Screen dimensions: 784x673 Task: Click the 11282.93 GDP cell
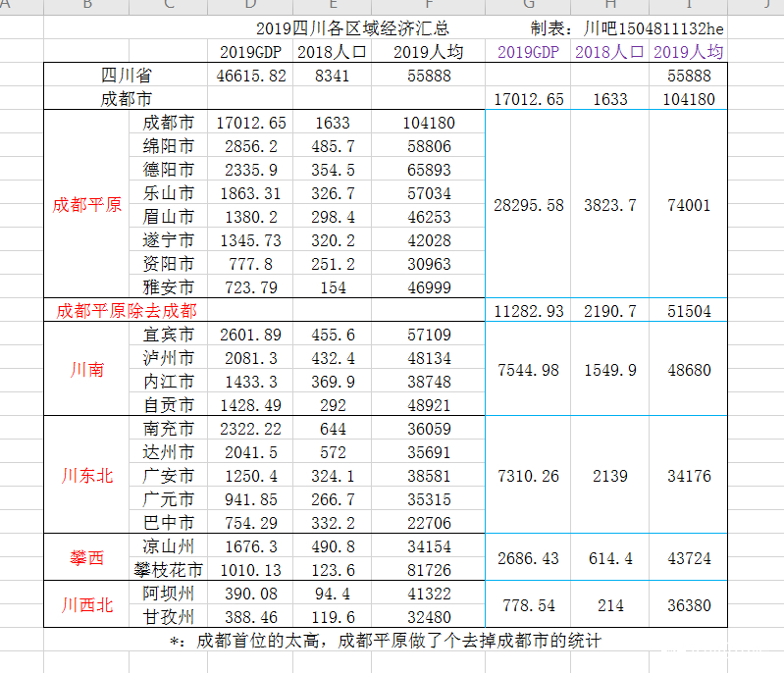(x=529, y=311)
